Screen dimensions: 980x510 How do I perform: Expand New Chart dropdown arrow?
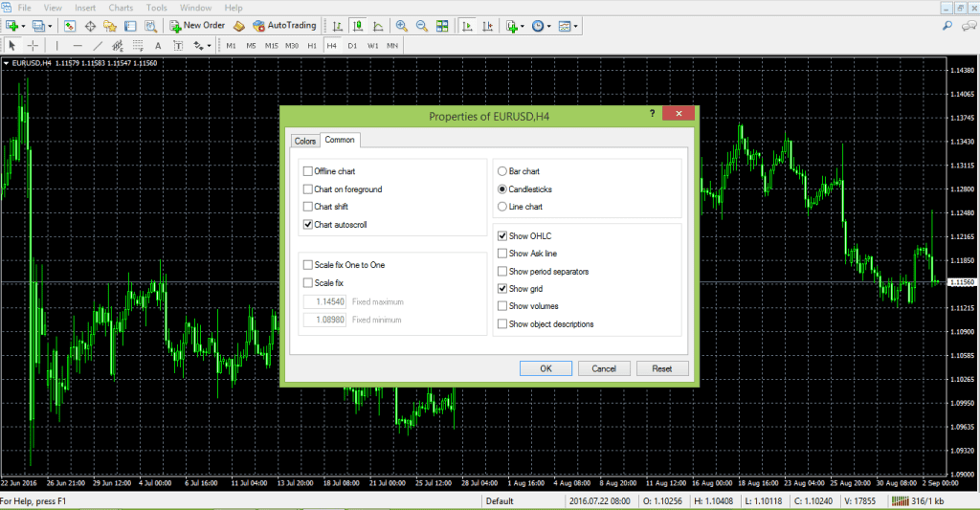click(23, 26)
